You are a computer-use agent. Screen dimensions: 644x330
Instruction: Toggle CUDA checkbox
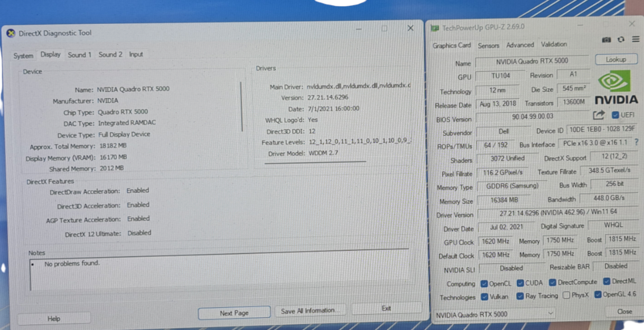pyautogui.click(x=520, y=283)
